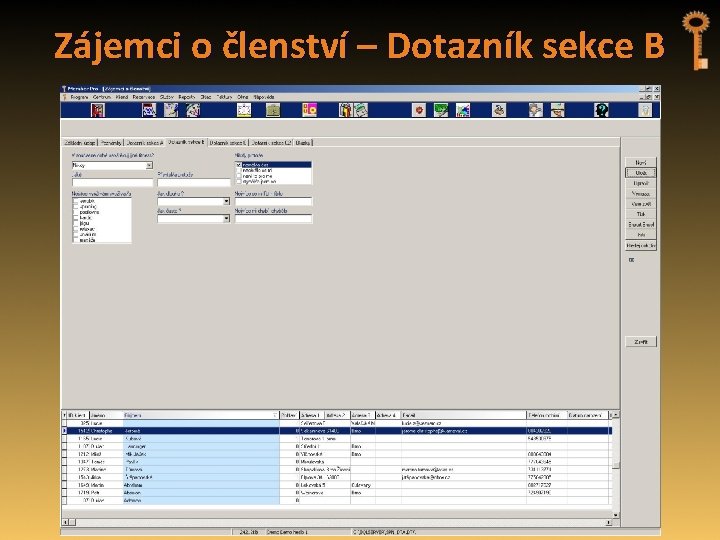Click the green icon beside the gift boxes
720x540 pixels.
click(360, 110)
